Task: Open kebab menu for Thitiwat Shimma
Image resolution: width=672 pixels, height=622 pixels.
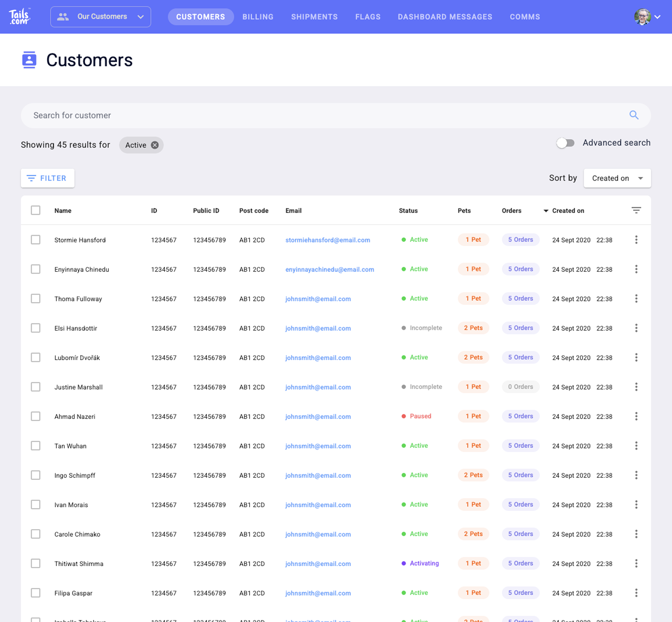Action: tap(636, 563)
